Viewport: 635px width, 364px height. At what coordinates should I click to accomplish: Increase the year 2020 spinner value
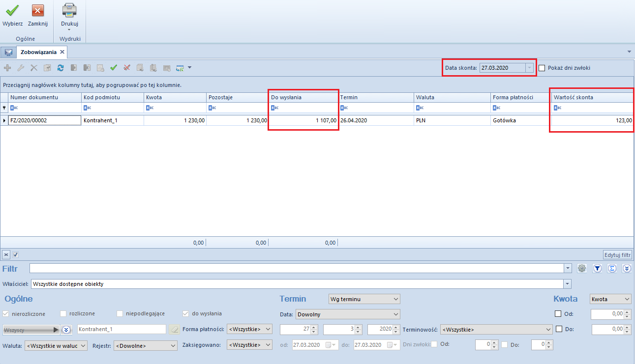pyautogui.click(x=395, y=327)
